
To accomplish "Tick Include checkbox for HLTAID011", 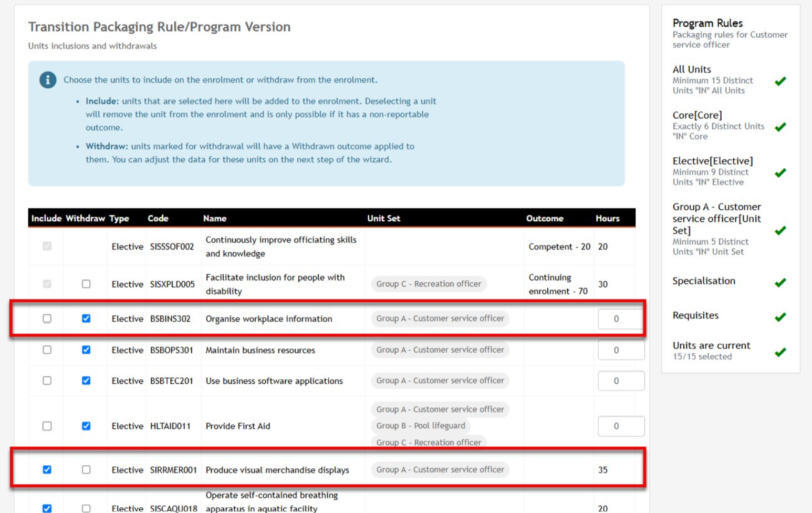I will [47, 426].
